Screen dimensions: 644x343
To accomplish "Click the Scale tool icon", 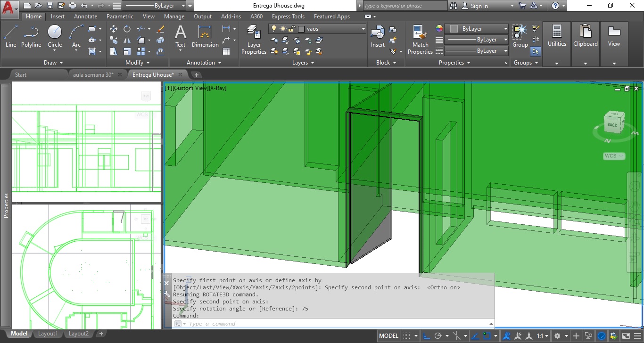I will coord(127,51).
